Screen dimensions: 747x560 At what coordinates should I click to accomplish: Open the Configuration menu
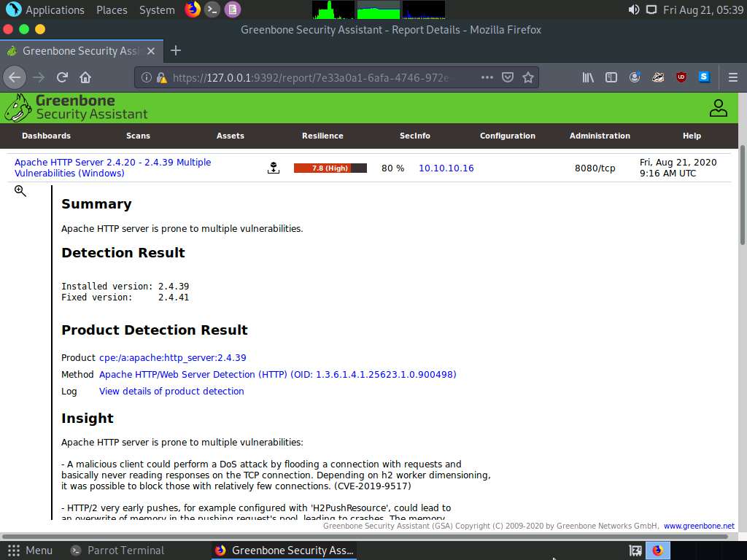coord(508,136)
